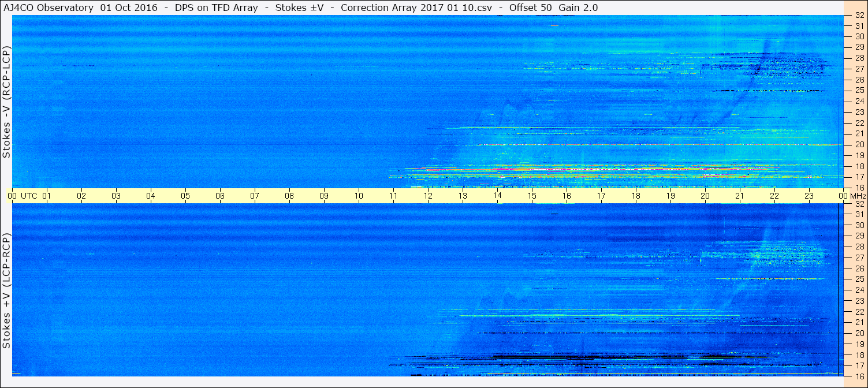The height and width of the screenshot is (388, 868).
Task: Select "DPS on TFD Array" header text
Action: point(217,8)
